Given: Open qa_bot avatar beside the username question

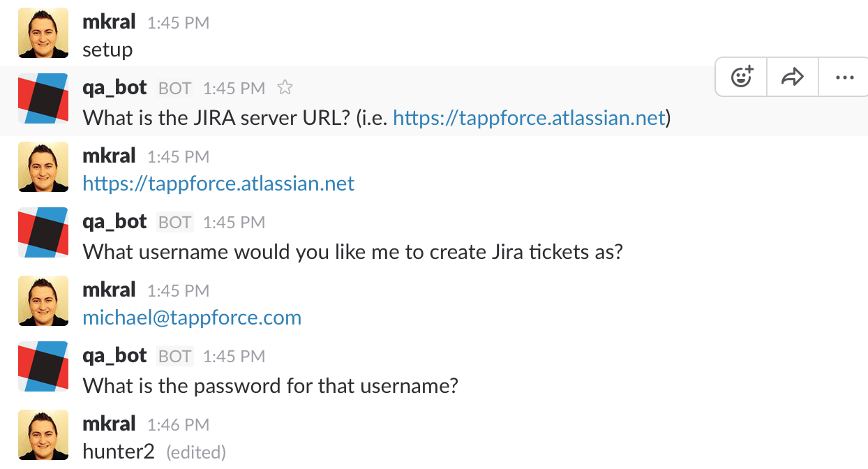Looking at the screenshot, I should click(x=43, y=232).
